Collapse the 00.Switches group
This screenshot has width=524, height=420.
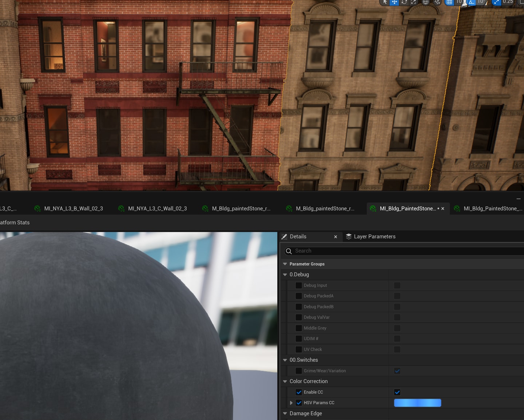(285, 360)
